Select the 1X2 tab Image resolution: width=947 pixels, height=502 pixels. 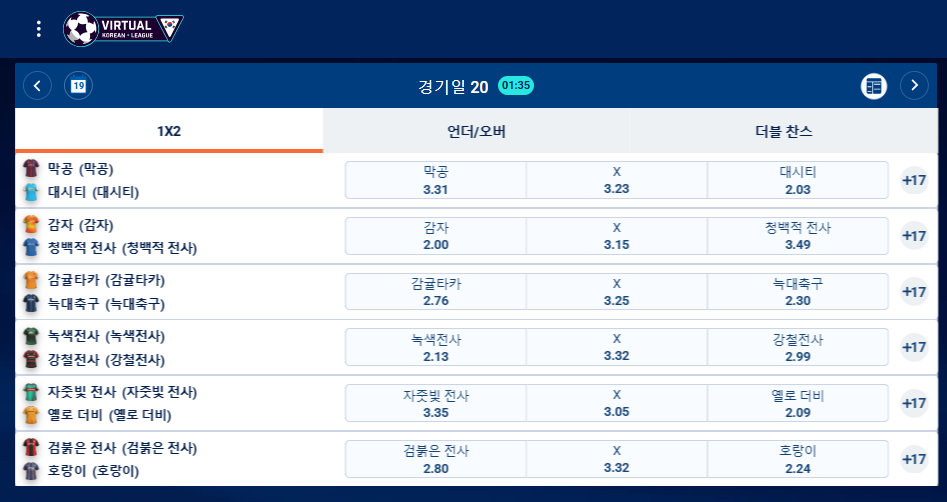point(169,131)
